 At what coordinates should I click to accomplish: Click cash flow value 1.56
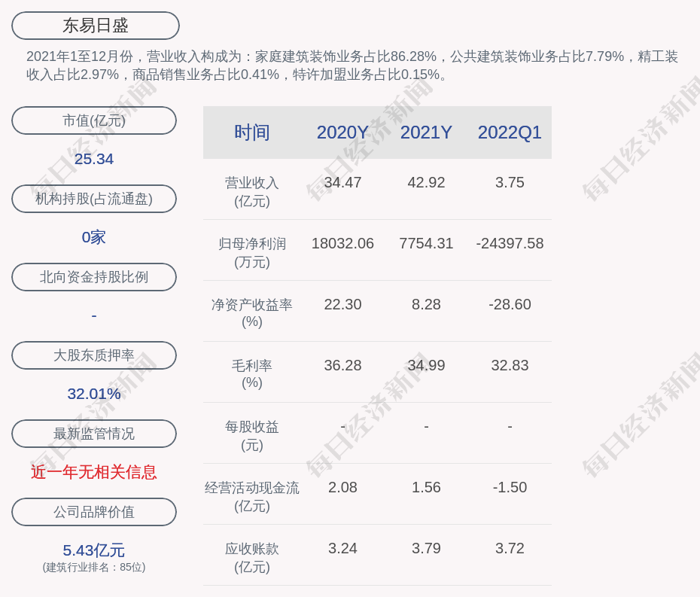pyautogui.click(x=426, y=487)
